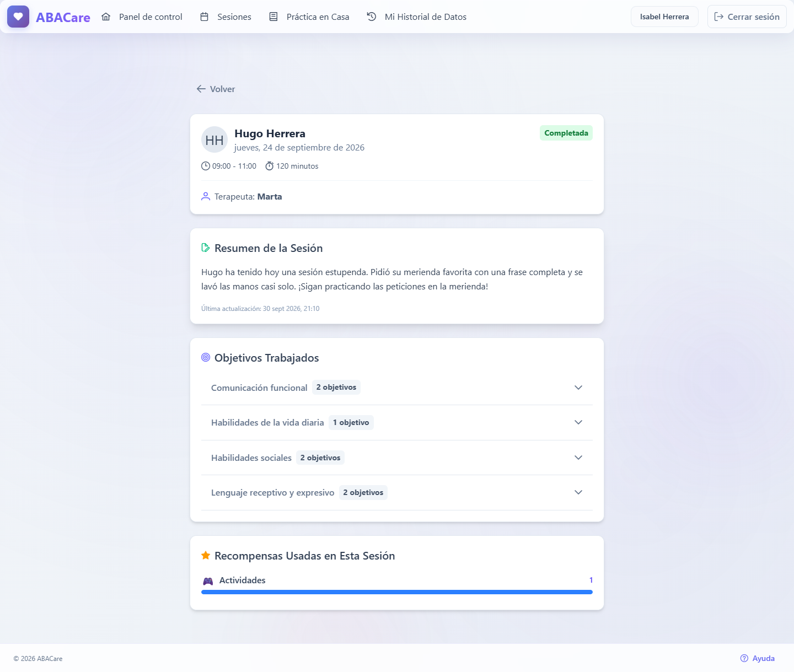Expand the Habilidades sociales chevron
The width and height of the screenshot is (794, 672).
click(x=578, y=458)
